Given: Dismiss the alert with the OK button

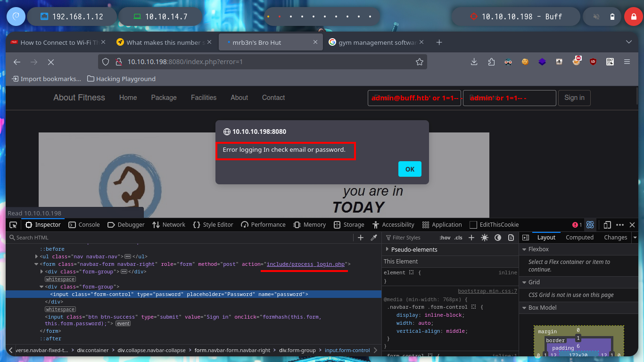Looking at the screenshot, I should tap(410, 169).
